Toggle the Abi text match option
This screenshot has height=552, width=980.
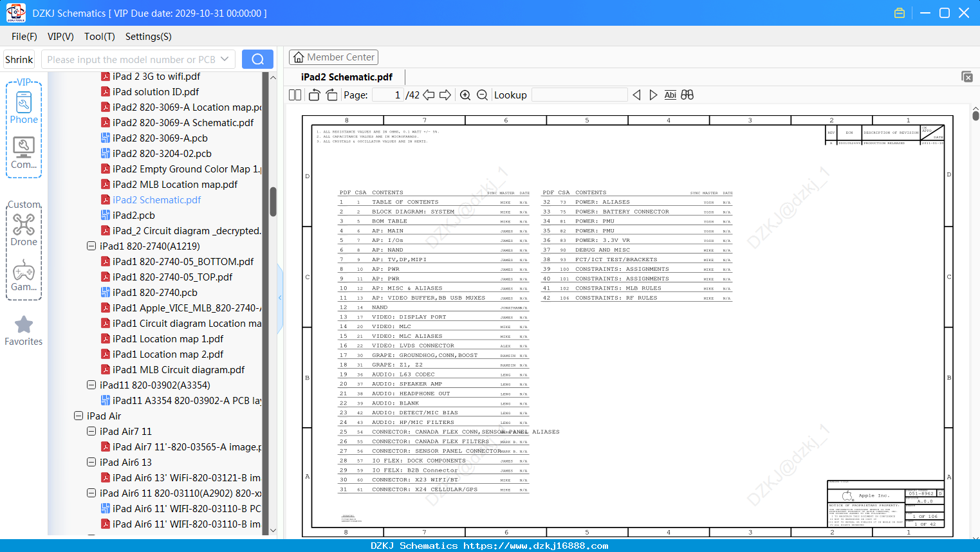pyautogui.click(x=670, y=95)
